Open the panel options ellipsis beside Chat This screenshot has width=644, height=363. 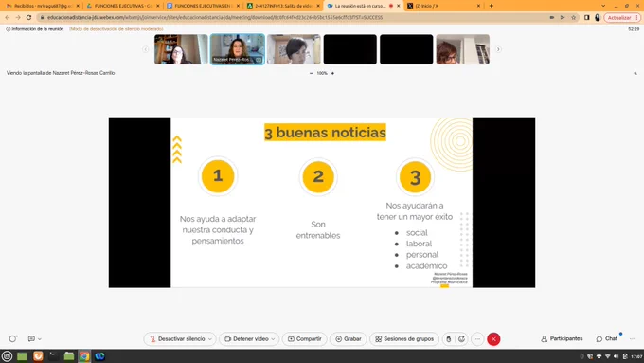click(x=632, y=338)
